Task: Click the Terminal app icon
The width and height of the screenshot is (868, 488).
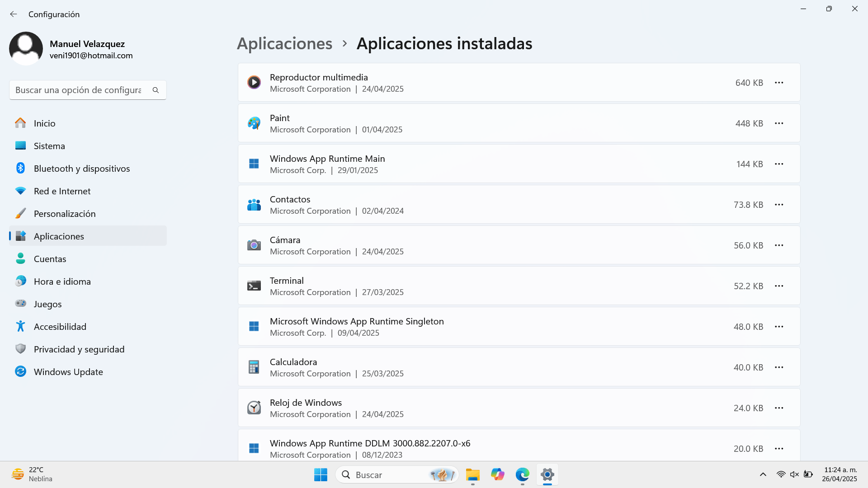Action: point(254,286)
